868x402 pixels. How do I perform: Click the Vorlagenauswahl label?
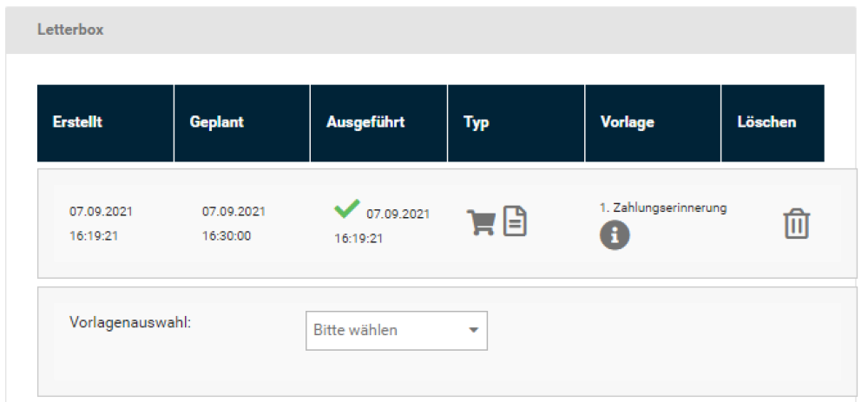129,321
